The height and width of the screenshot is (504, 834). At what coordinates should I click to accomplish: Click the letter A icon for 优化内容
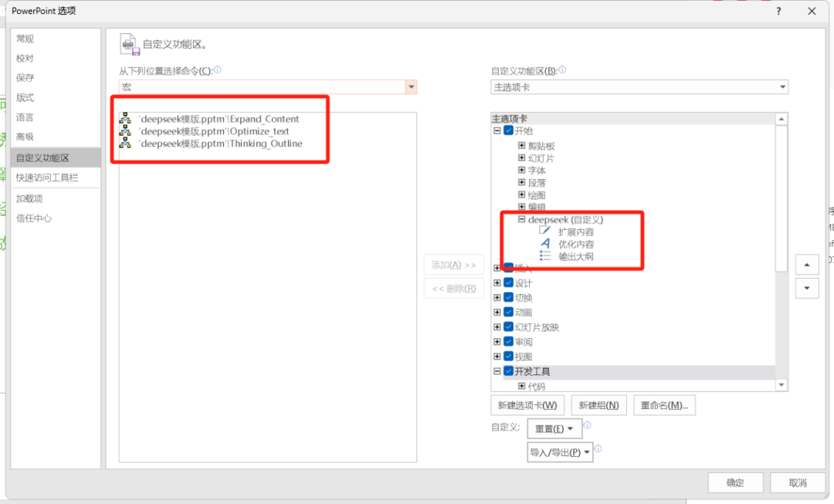545,243
